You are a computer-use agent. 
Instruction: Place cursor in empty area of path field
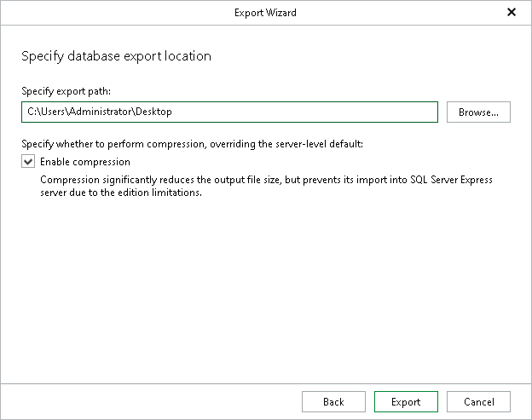(x=324, y=112)
